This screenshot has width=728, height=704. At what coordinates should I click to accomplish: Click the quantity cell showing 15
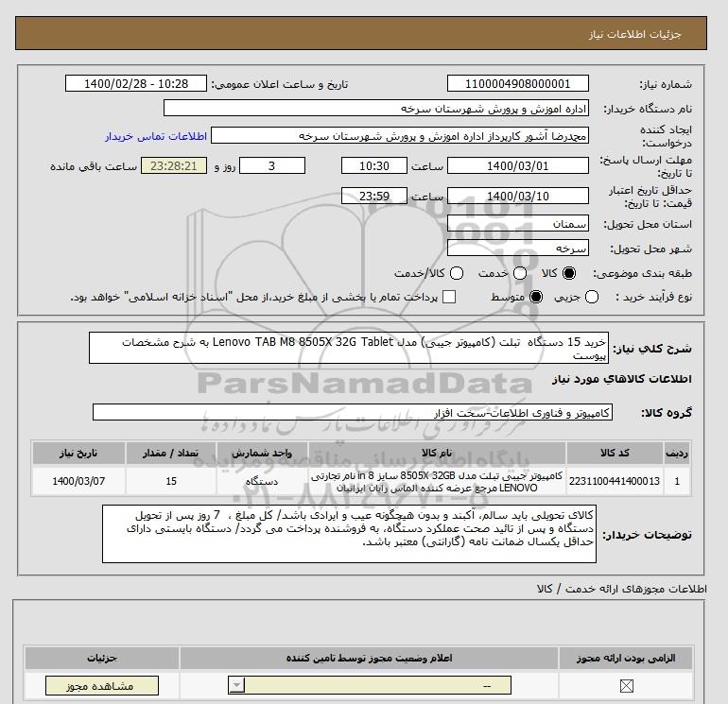pyautogui.click(x=171, y=481)
